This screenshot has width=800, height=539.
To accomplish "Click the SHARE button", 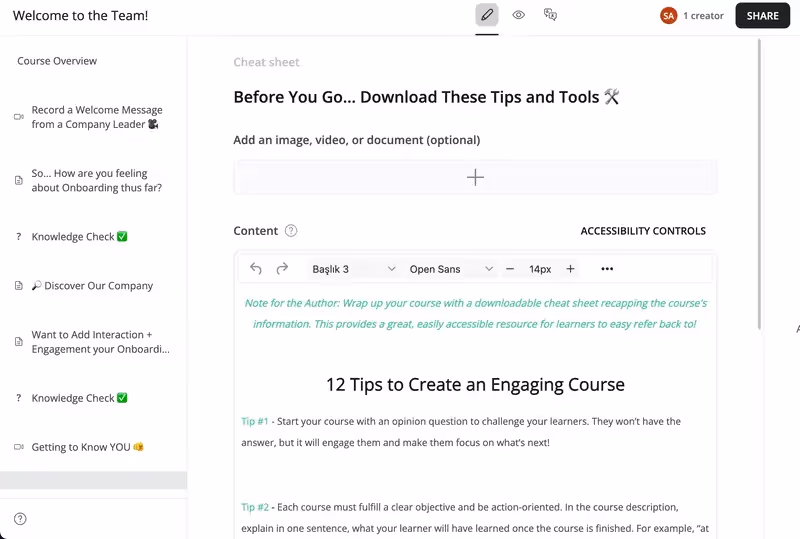I will (762, 16).
